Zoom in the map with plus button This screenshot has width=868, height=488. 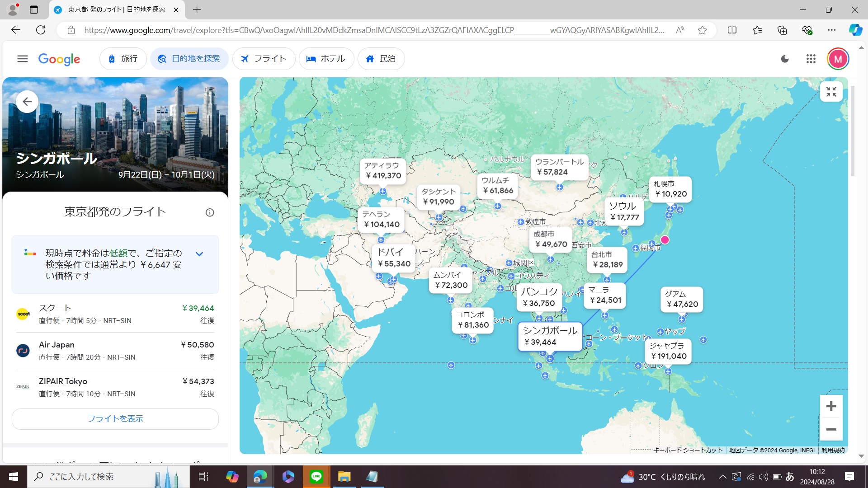click(831, 406)
